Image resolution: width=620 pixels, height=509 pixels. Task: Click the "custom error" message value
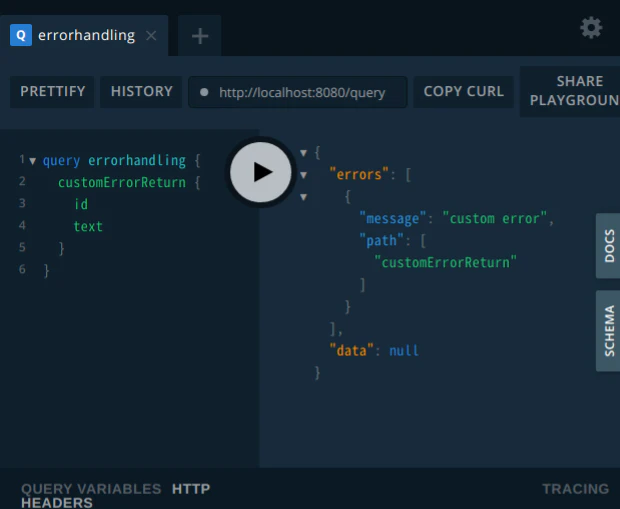tap(495, 219)
